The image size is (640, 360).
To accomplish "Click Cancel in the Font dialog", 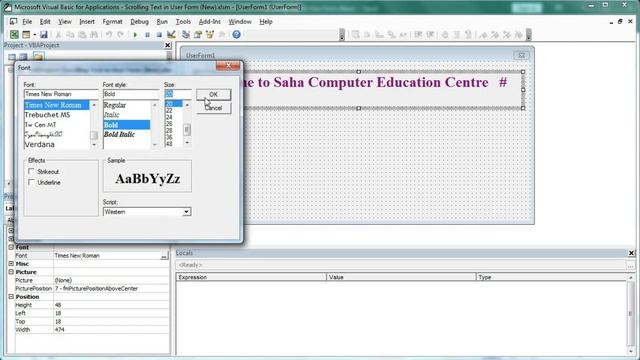I will coord(213,108).
